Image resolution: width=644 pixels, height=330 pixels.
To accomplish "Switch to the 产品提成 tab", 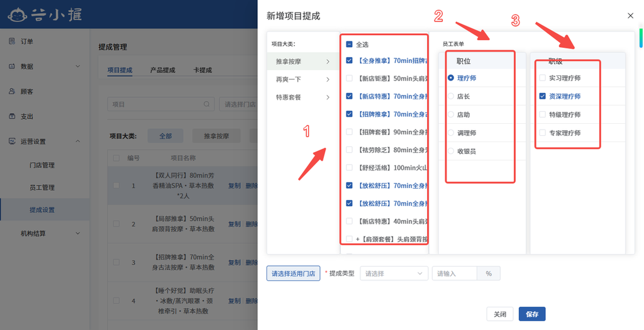I will point(163,70).
